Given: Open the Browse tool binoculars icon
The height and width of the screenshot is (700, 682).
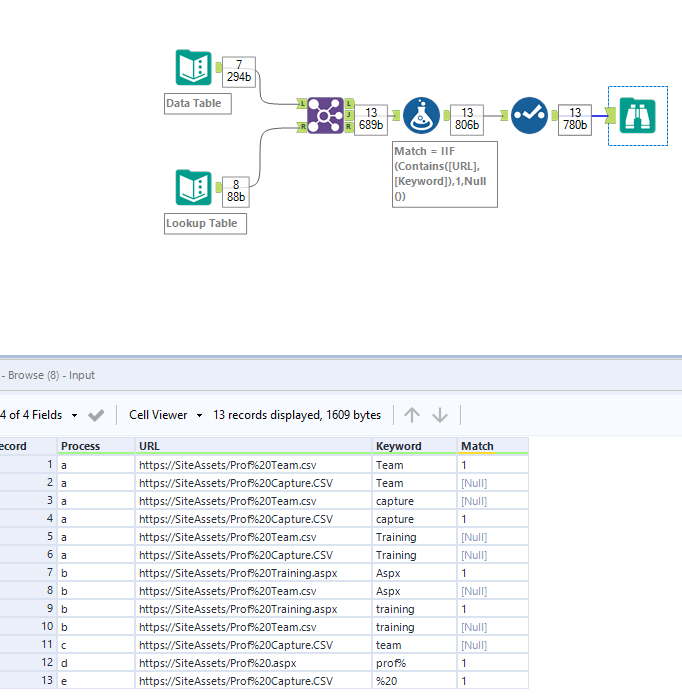Looking at the screenshot, I should point(637,116).
